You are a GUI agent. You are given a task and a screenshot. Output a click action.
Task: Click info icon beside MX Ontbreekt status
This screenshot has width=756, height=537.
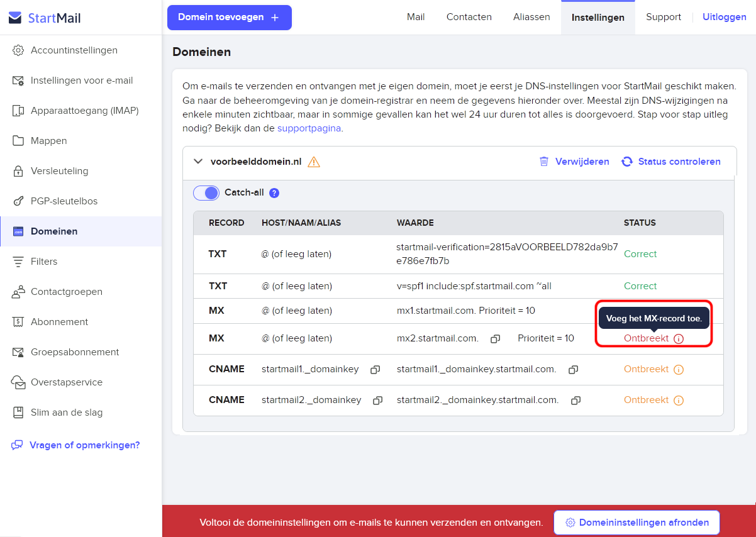[678, 338]
